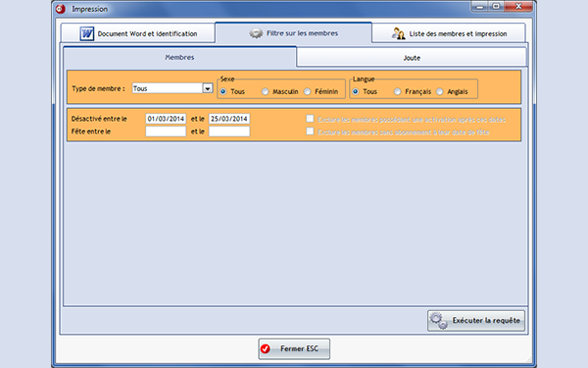Close dialog with Fermer ESC button
The height and width of the screenshot is (368, 588).
tap(294, 348)
